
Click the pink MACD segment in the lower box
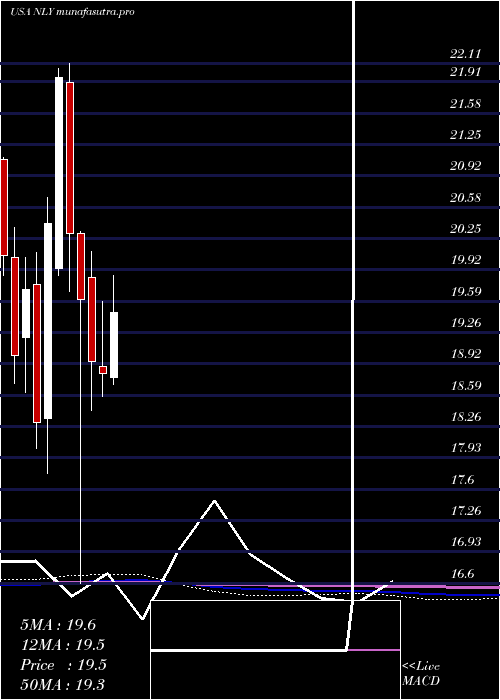tap(374, 650)
